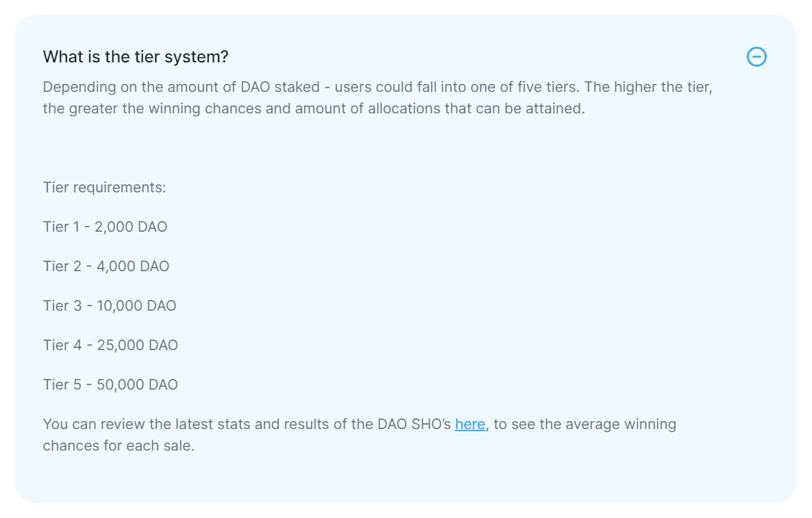Click the 'What is the tier system?' heading
Screen dimensions: 812x518
(x=135, y=57)
